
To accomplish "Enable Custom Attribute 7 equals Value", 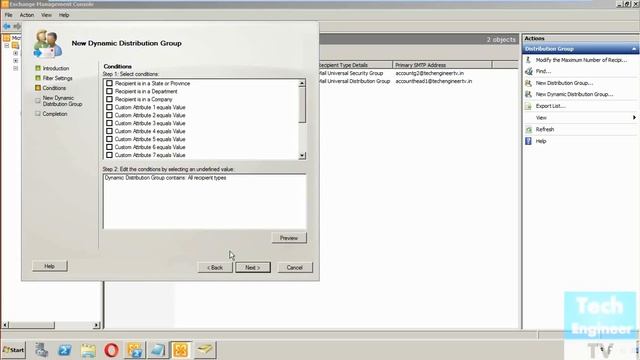I will pyautogui.click(x=109, y=155).
